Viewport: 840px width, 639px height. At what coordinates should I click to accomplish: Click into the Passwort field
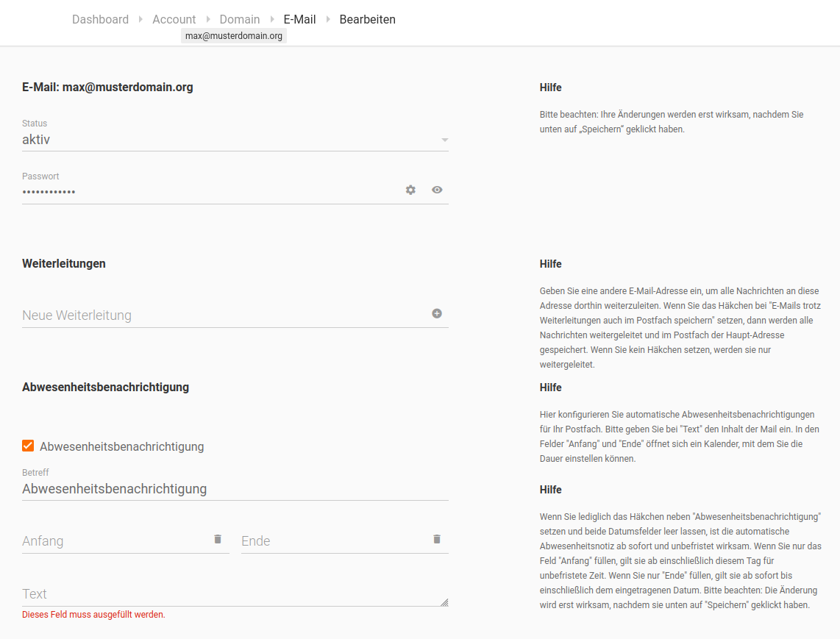pyautogui.click(x=206, y=192)
